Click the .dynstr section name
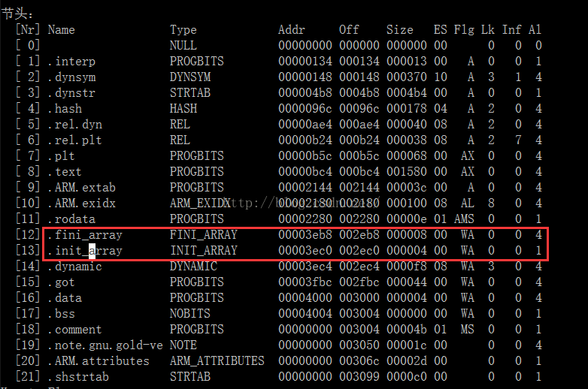This screenshot has height=389, width=588. (x=71, y=93)
